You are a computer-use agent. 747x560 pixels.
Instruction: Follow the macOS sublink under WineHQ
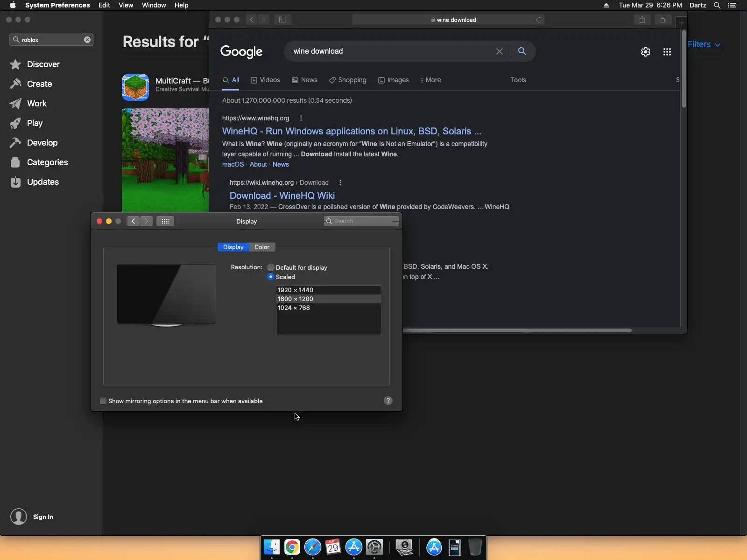pyautogui.click(x=233, y=164)
